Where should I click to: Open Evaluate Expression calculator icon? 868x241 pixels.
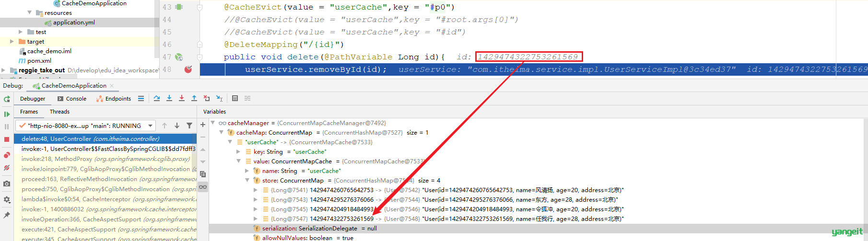235,98
